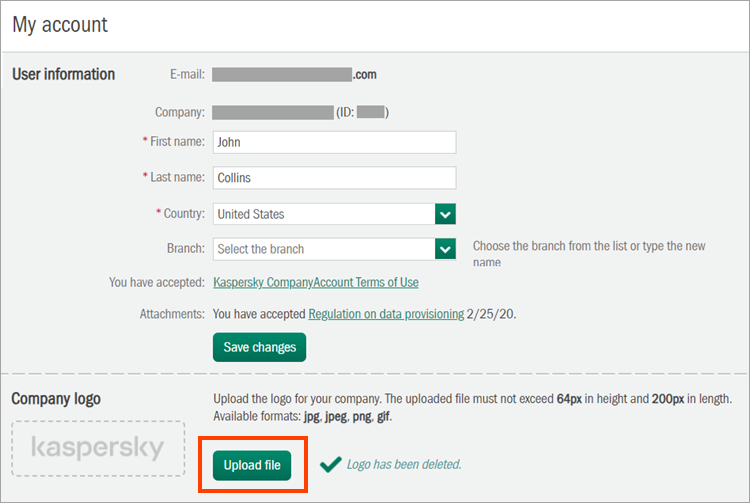The height and width of the screenshot is (503, 750).
Task: Click the First name field containing John
Action: pyautogui.click(x=334, y=142)
